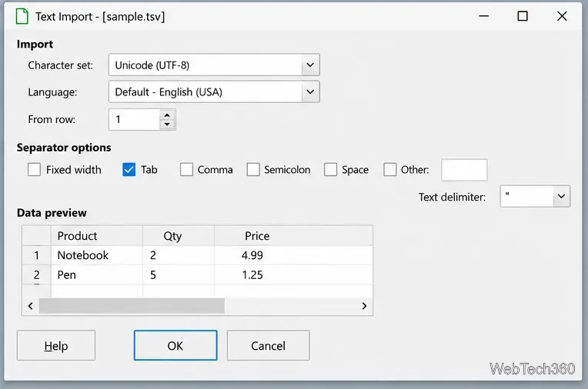This screenshot has width=588, height=389.
Task: Click the Qty cell in the Notebook row
Action: click(x=179, y=255)
